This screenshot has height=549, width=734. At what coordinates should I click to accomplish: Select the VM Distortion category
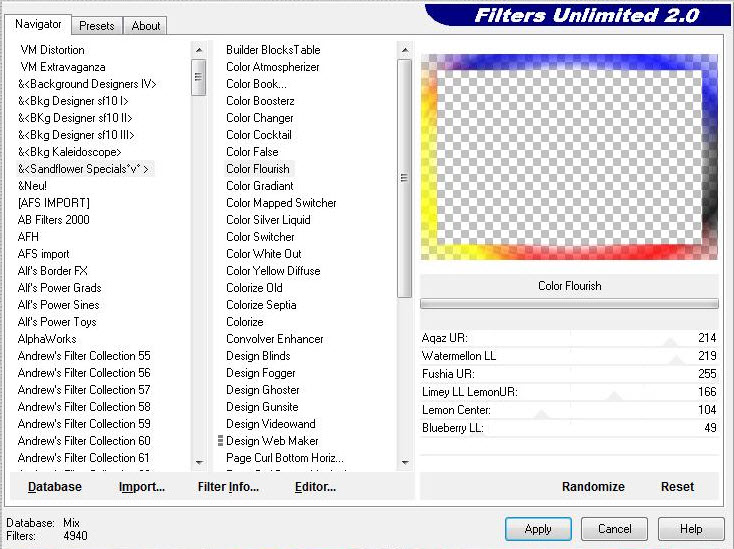pyautogui.click(x=52, y=50)
